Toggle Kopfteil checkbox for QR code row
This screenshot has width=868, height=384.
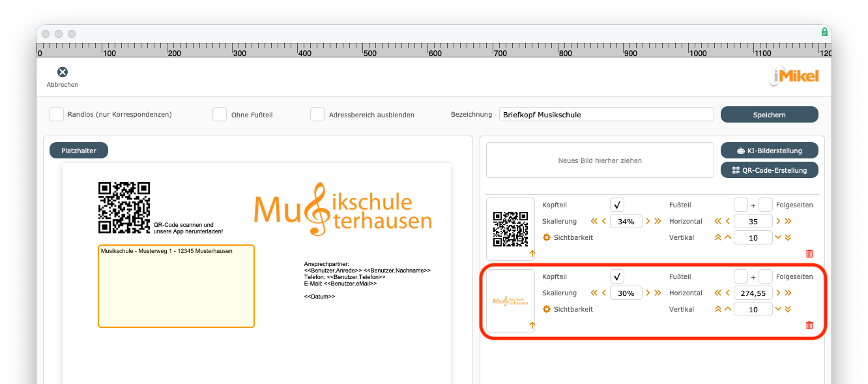[x=618, y=205]
